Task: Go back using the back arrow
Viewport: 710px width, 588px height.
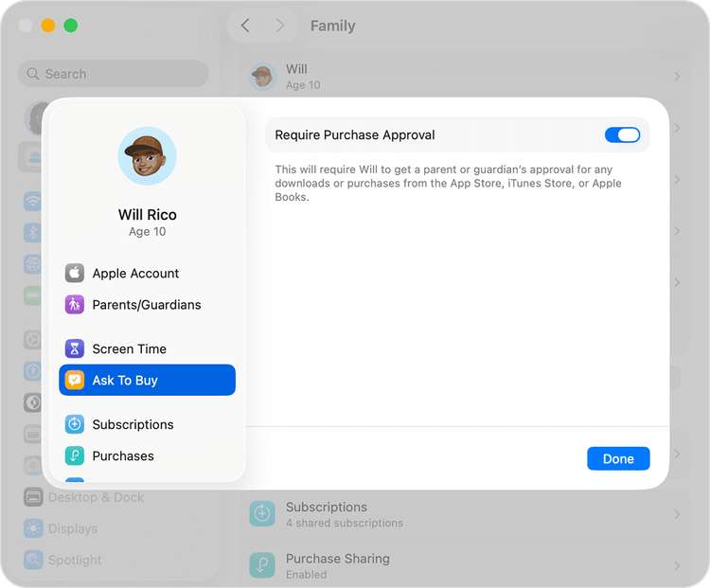Action: pyautogui.click(x=245, y=26)
